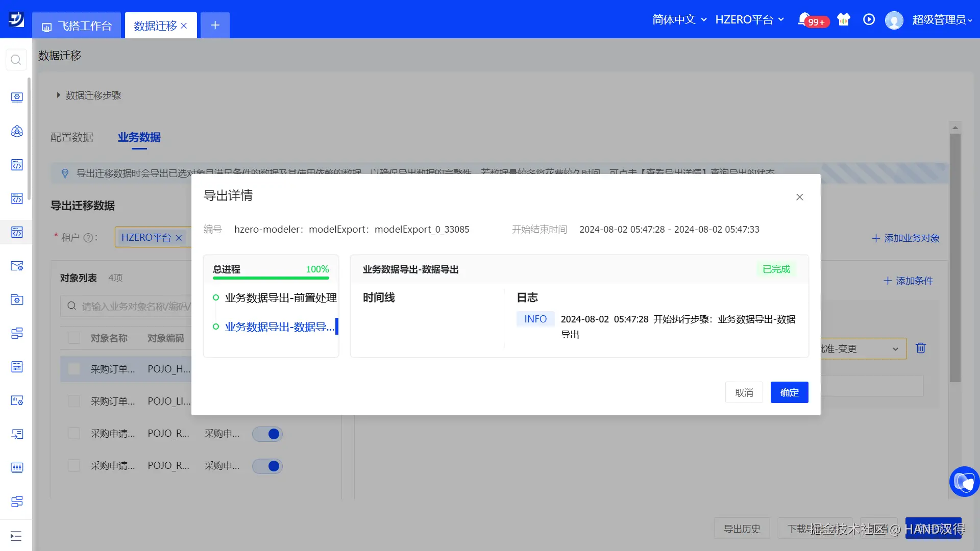The height and width of the screenshot is (551, 980).
Task: Click the 确定 button
Action: [789, 392]
